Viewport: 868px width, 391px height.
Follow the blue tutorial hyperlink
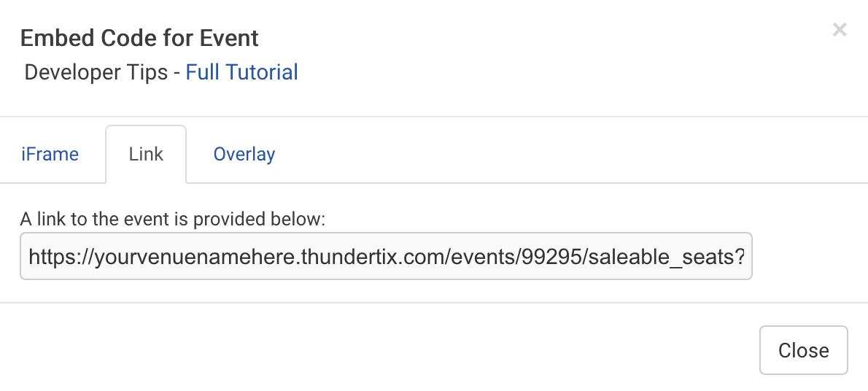[x=241, y=72]
